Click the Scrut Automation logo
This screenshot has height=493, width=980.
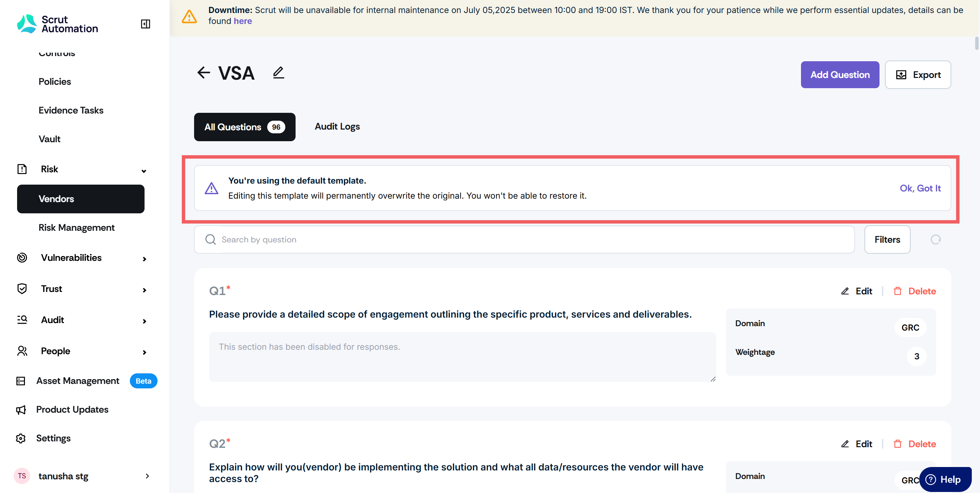(x=57, y=24)
